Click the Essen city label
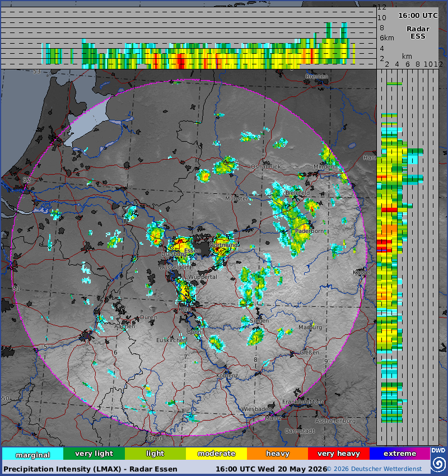448x476 pixels. [x=193, y=250]
